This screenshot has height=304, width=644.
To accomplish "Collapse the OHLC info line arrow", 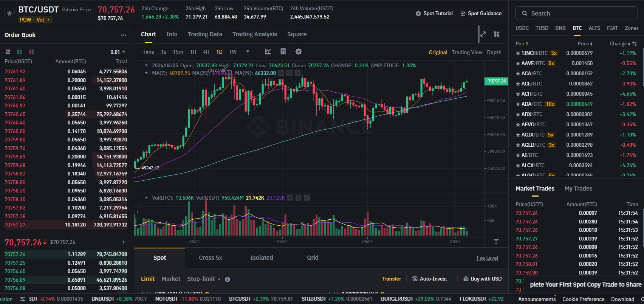I will click(146, 65).
